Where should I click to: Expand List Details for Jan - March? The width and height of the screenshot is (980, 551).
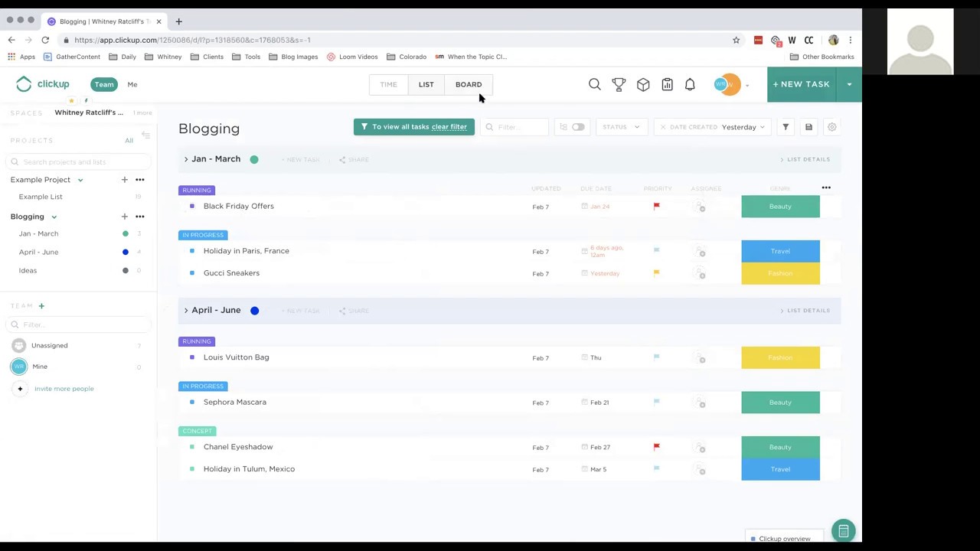805,159
